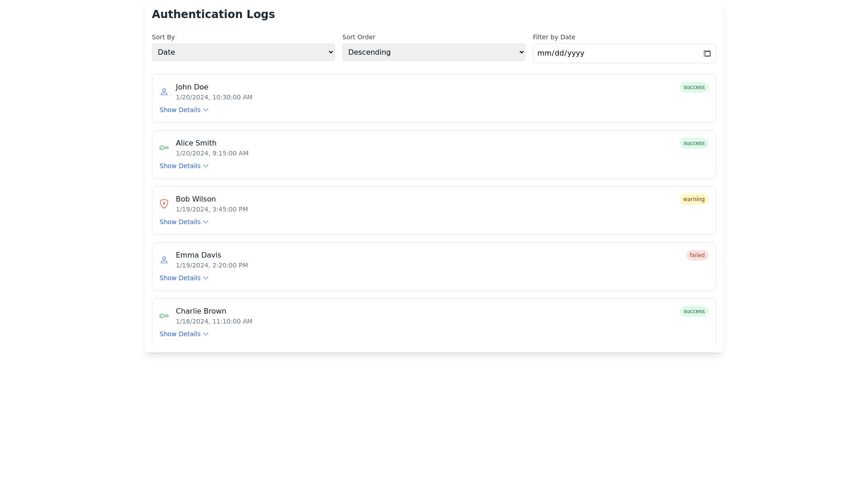Open the calendar picker icon
The height and width of the screenshot is (488, 868).
pyautogui.click(x=707, y=53)
